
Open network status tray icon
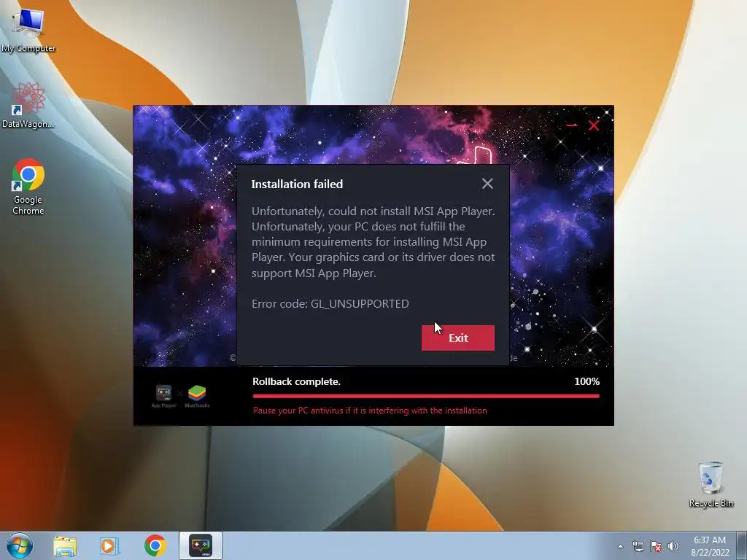[638, 546]
